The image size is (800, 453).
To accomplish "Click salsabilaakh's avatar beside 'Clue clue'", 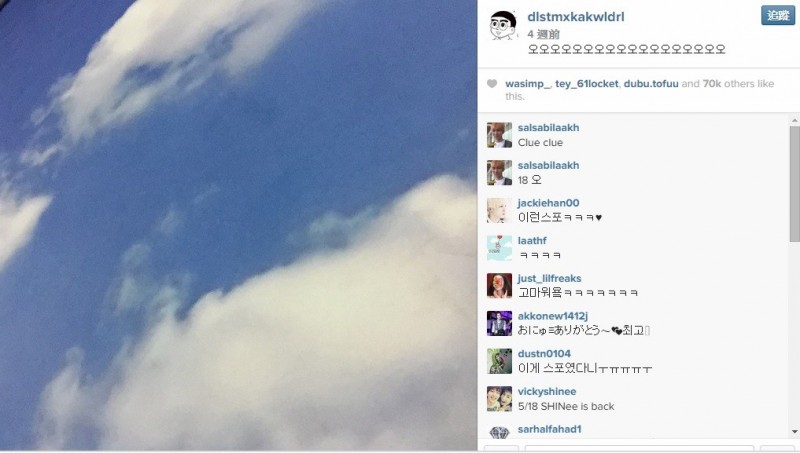I will [x=499, y=135].
